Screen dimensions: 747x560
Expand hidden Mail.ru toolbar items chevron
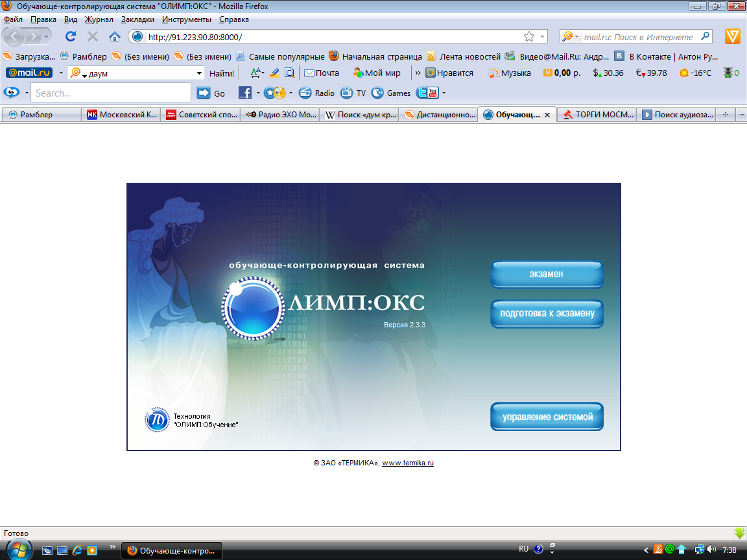coord(418,73)
